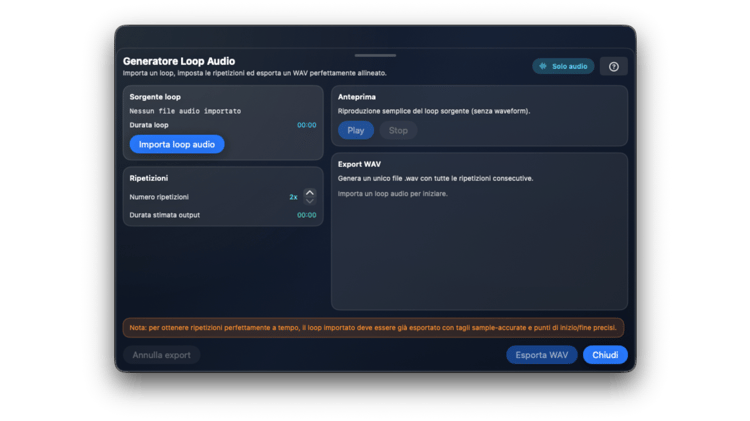Click the orange Nota warning banner

point(373,328)
